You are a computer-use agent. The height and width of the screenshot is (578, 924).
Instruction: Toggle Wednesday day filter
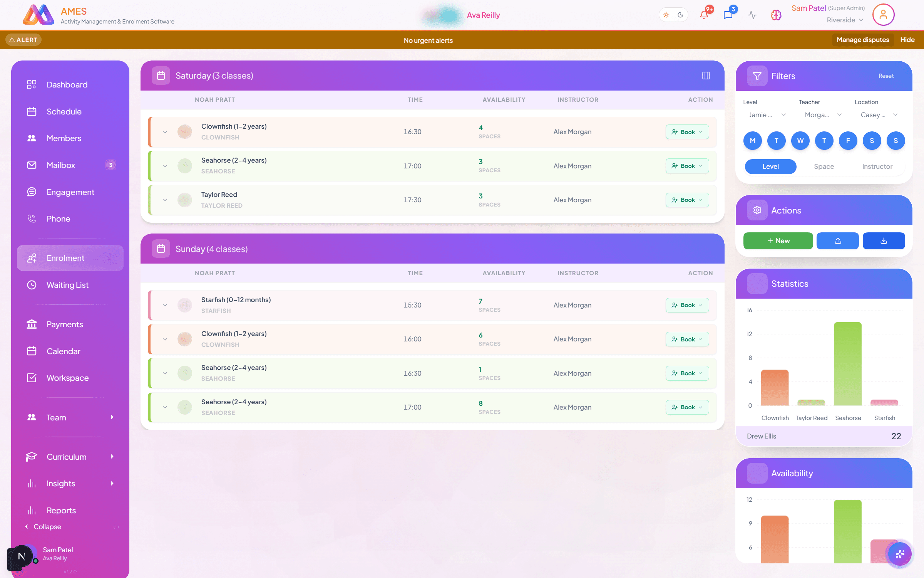(800, 141)
